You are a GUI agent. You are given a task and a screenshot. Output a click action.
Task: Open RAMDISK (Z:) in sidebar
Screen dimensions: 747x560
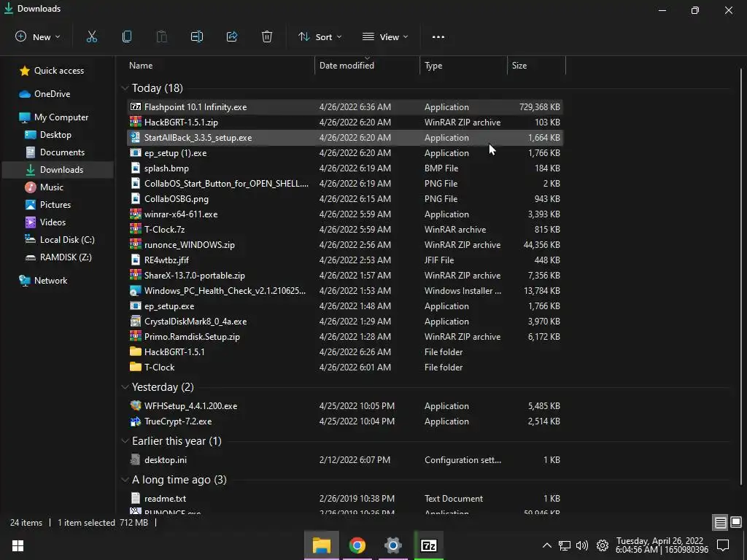click(x=58, y=257)
